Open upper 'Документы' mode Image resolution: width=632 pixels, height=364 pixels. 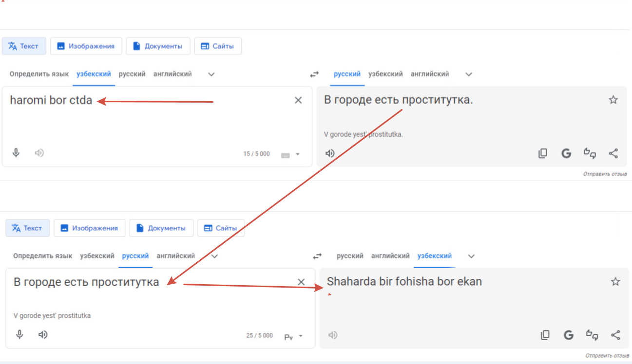(158, 46)
